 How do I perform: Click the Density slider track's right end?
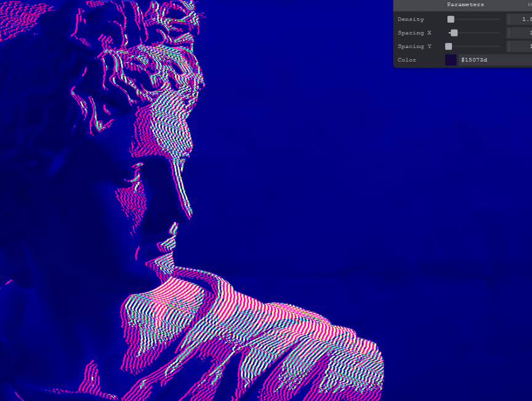pos(499,20)
